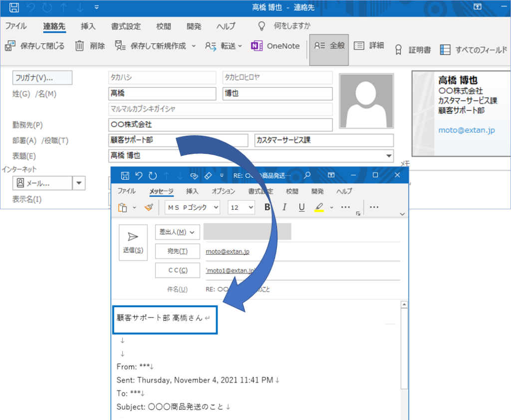Apply italic formatting in the message toolbar

pos(283,207)
